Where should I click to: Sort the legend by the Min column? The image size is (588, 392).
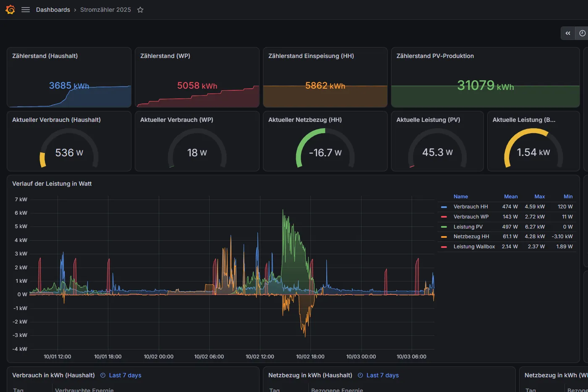pos(568,197)
